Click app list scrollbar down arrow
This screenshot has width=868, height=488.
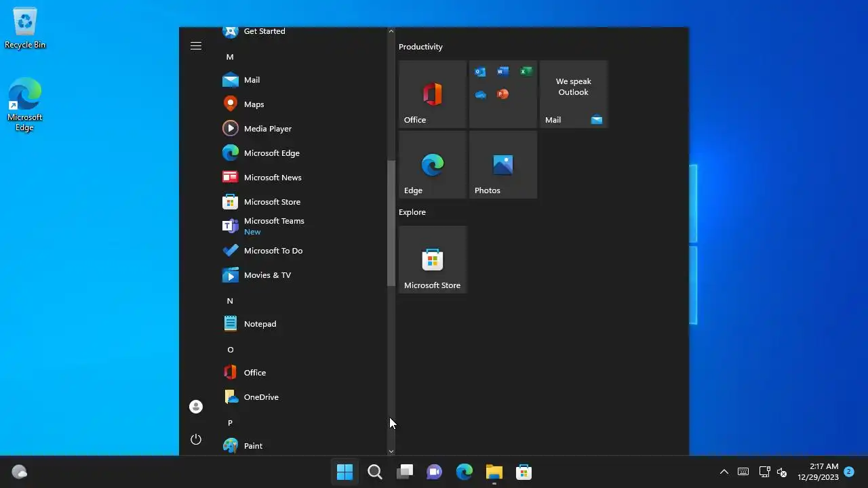[x=391, y=451]
